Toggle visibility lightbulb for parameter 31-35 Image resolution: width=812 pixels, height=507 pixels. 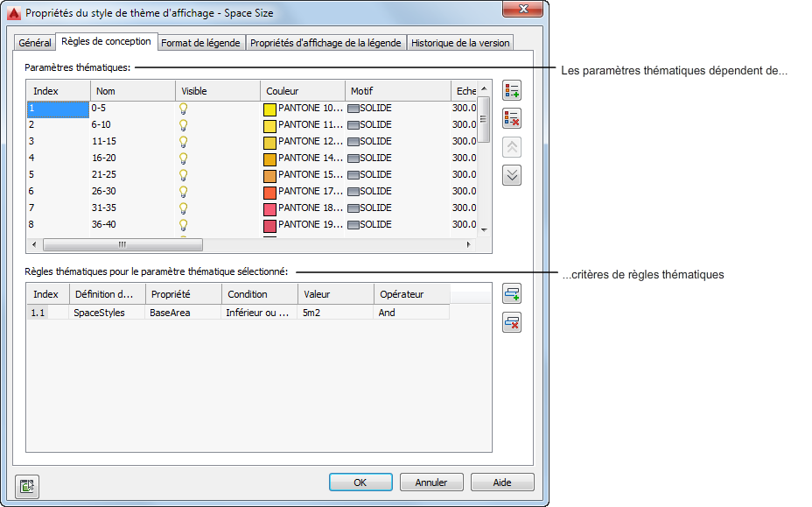pyautogui.click(x=184, y=208)
